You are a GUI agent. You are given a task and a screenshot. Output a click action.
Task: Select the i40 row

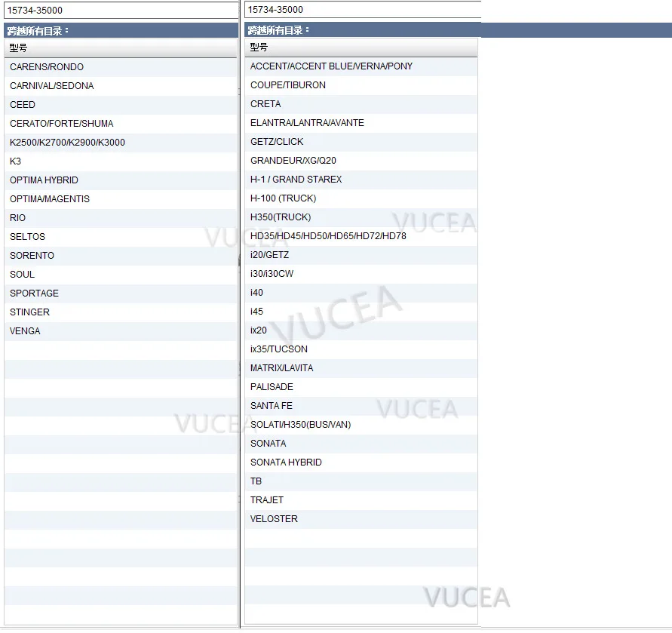click(361, 293)
